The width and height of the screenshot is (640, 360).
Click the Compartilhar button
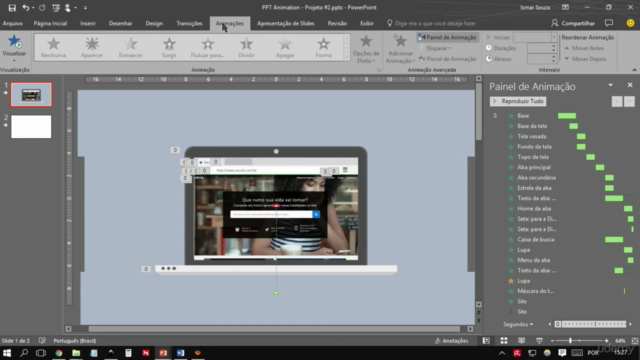[573, 23]
